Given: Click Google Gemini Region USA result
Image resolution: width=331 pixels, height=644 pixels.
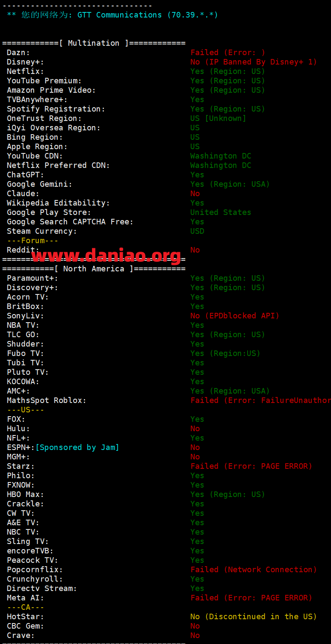Looking at the screenshot, I should (230, 184).
